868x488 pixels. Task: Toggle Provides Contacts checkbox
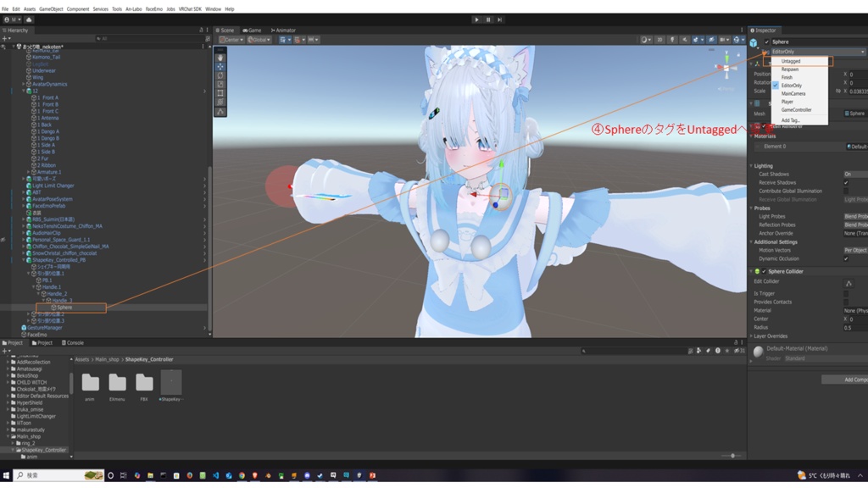point(846,302)
